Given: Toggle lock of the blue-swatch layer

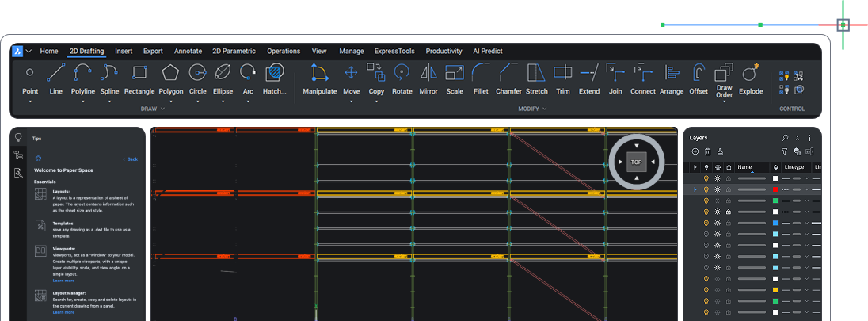Looking at the screenshot, I should coord(729,223).
